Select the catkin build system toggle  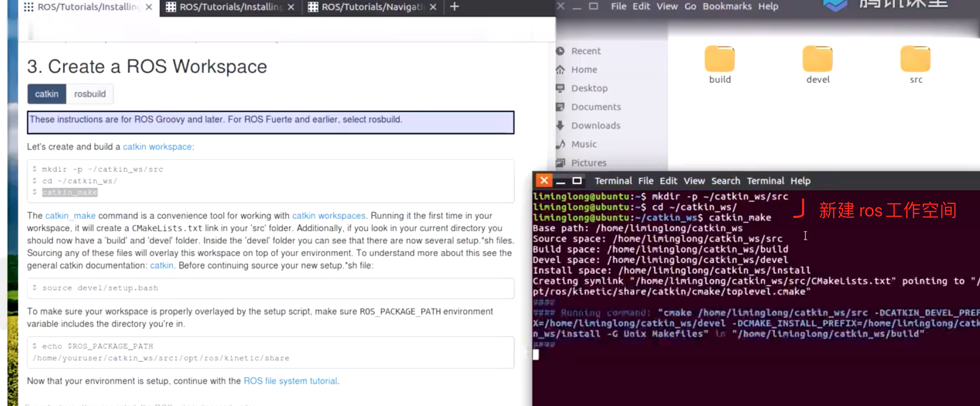(47, 94)
